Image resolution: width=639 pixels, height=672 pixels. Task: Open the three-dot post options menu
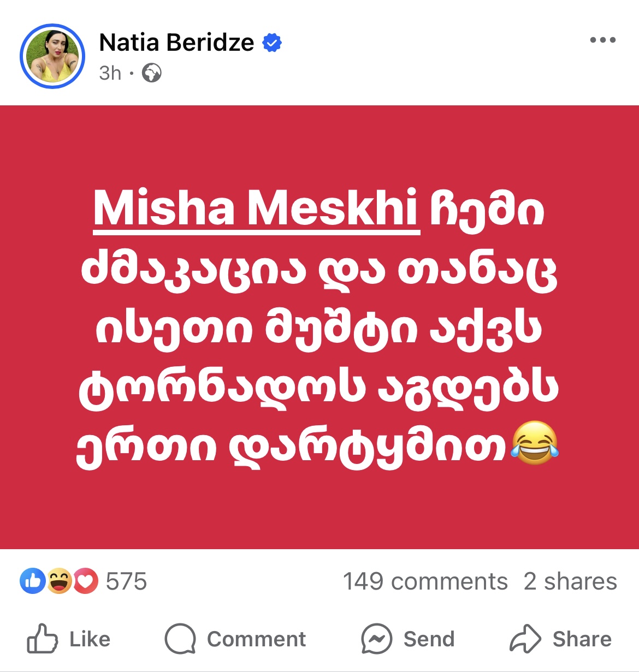[602, 40]
